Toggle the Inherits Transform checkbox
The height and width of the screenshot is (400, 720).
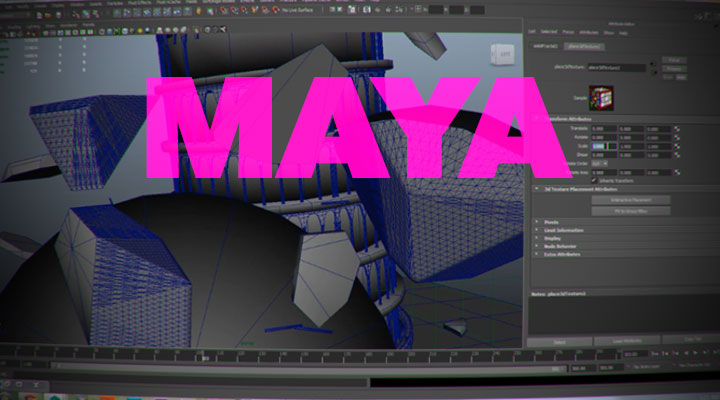coord(594,180)
